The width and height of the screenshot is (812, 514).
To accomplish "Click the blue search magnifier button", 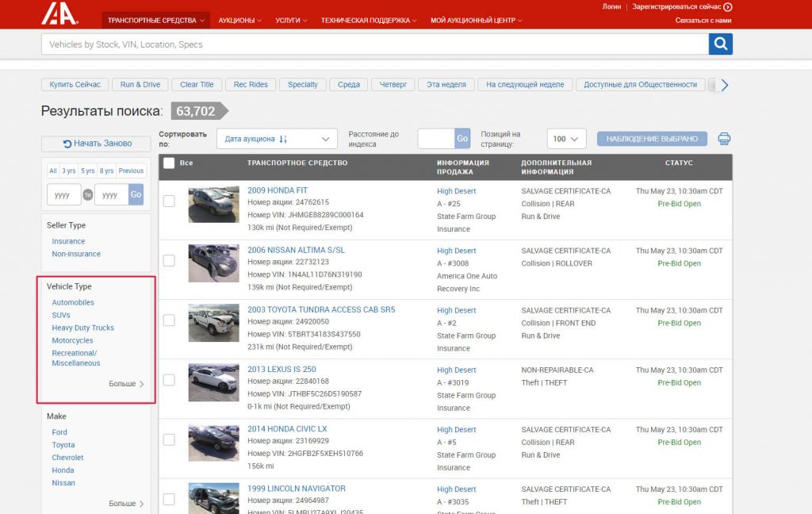I will pos(720,44).
